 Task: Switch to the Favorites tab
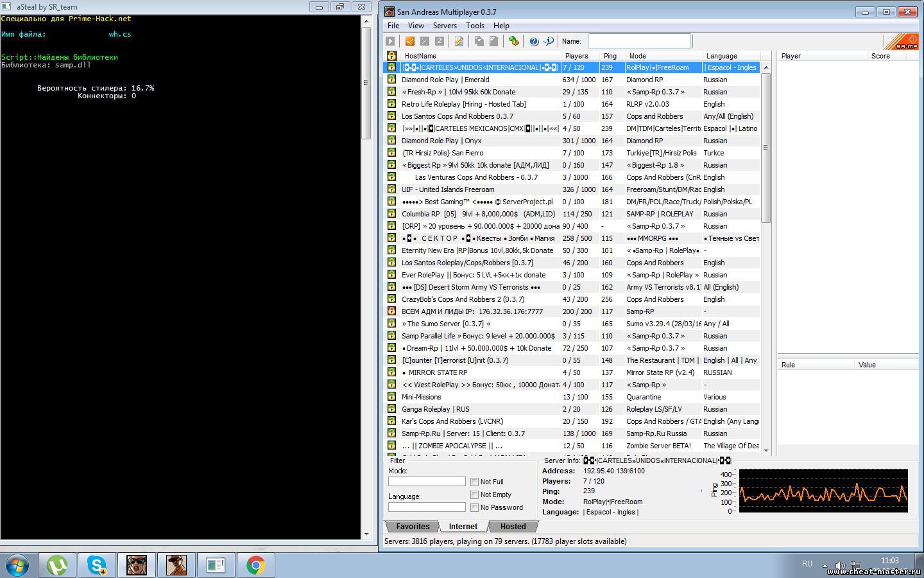tap(413, 527)
